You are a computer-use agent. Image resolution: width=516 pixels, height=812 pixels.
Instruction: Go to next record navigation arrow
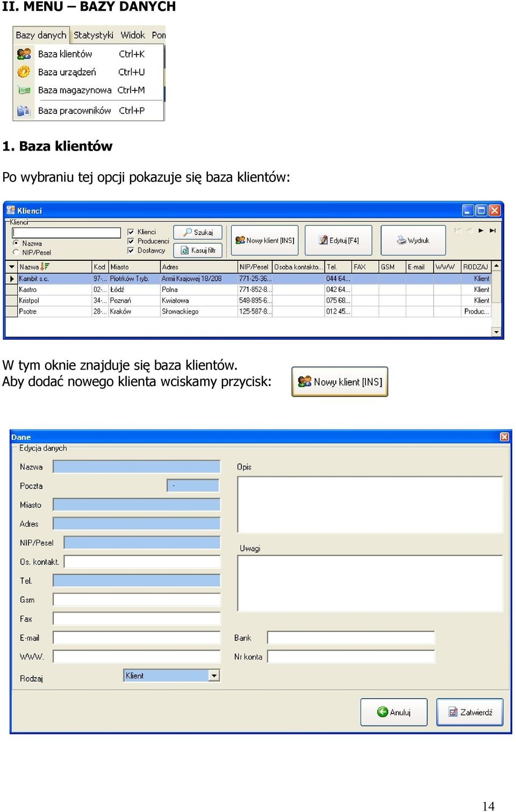pyautogui.click(x=481, y=230)
